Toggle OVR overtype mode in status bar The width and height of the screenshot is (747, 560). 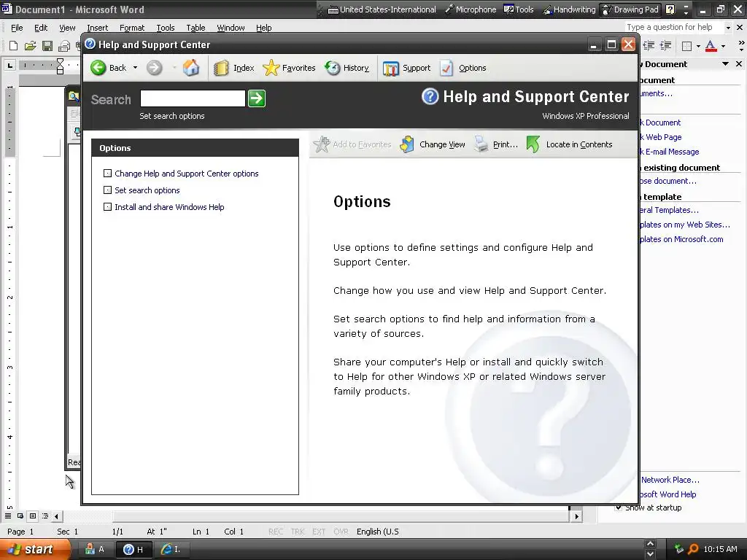coord(341,532)
